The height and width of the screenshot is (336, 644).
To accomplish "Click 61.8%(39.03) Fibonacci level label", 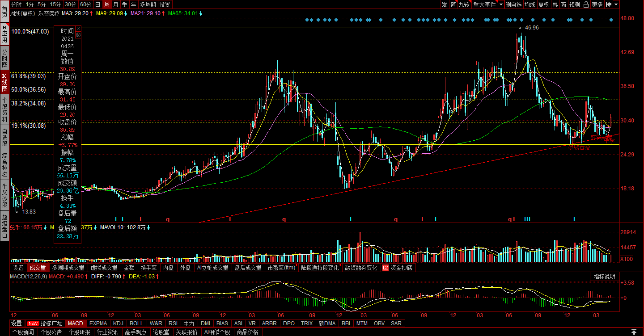I will pos(29,76).
